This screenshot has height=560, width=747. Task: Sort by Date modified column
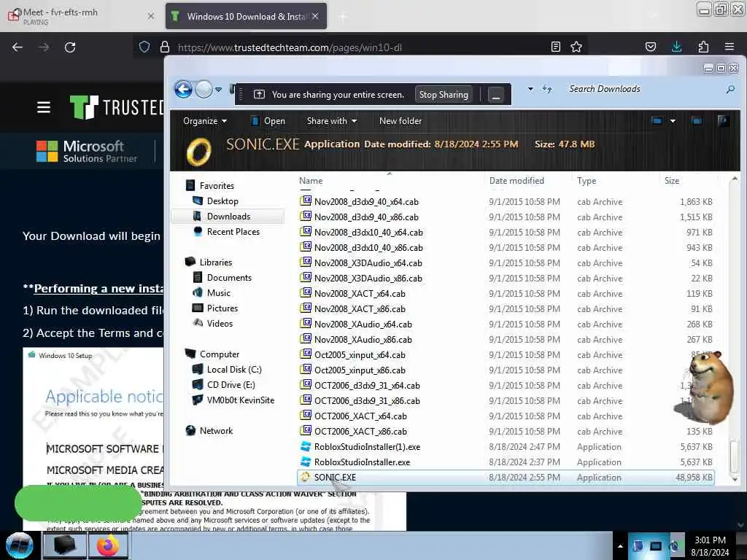click(516, 181)
